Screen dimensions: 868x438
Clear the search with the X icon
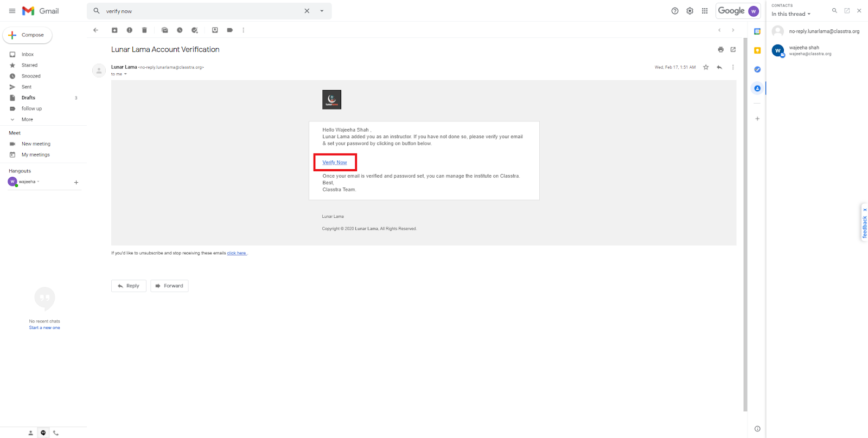(x=307, y=11)
